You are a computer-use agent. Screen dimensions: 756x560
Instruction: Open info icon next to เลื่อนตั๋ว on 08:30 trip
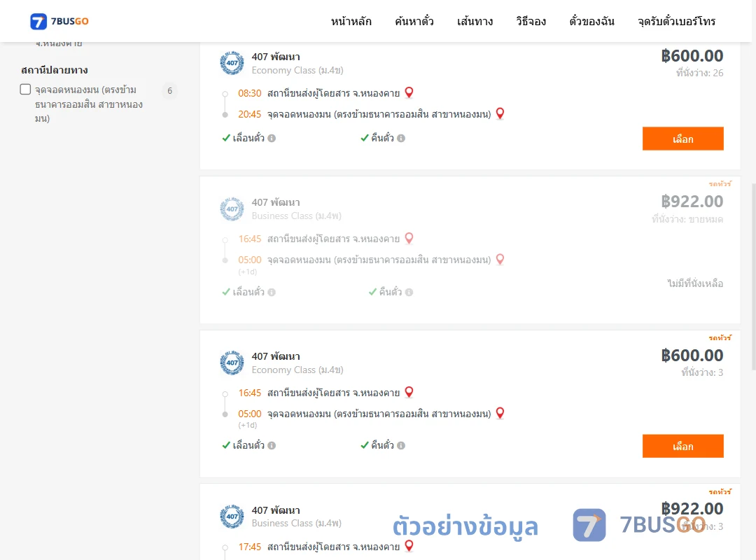tap(272, 139)
